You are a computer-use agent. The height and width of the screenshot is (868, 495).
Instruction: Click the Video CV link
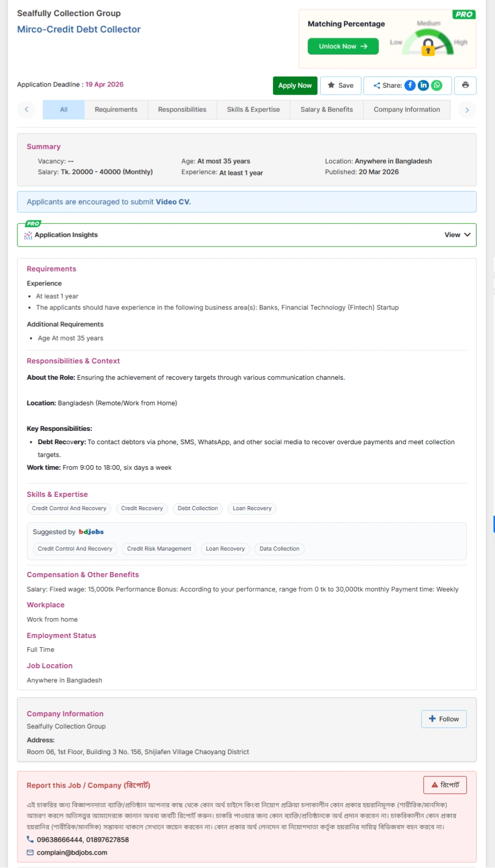(x=173, y=202)
